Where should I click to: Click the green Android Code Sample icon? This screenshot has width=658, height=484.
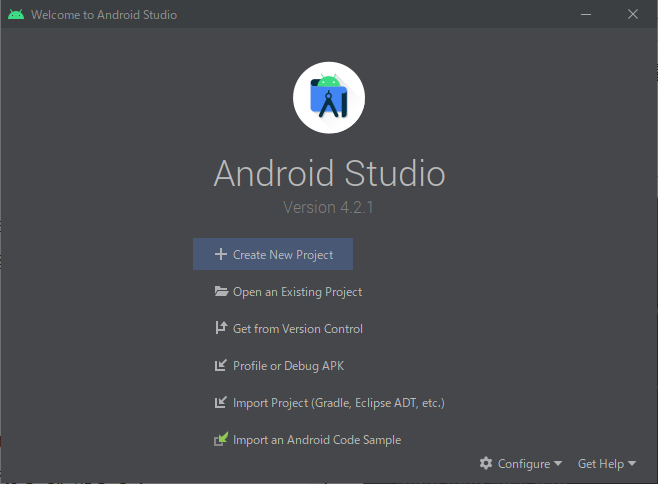pyautogui.click(x=221, y=439)
